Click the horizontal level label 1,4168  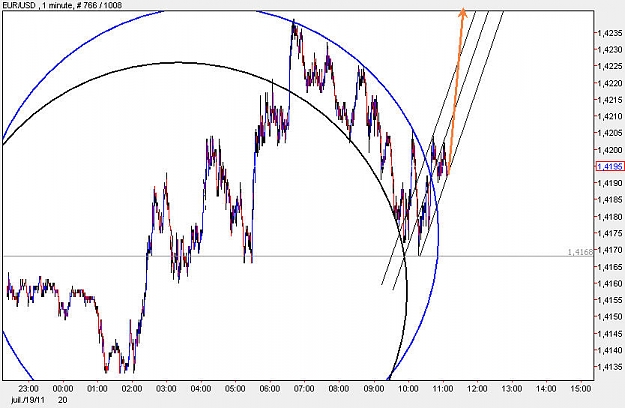pos(580,252)
